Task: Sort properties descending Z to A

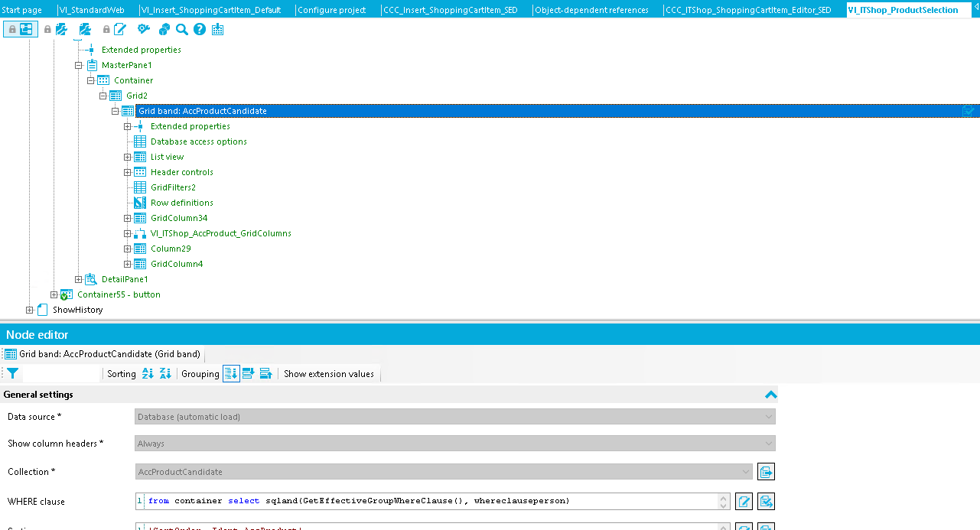Action: (x=165, y=374)
